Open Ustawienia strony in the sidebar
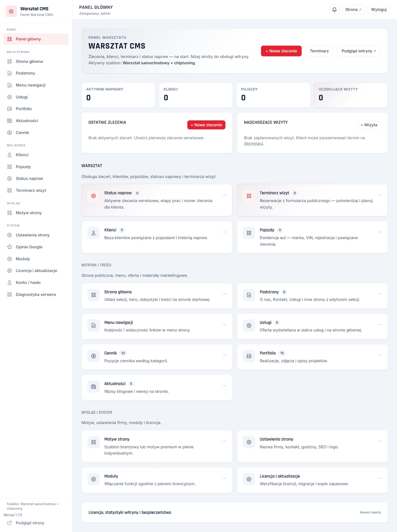The width and height of the screenshot is (397, 532). (36, 235)
